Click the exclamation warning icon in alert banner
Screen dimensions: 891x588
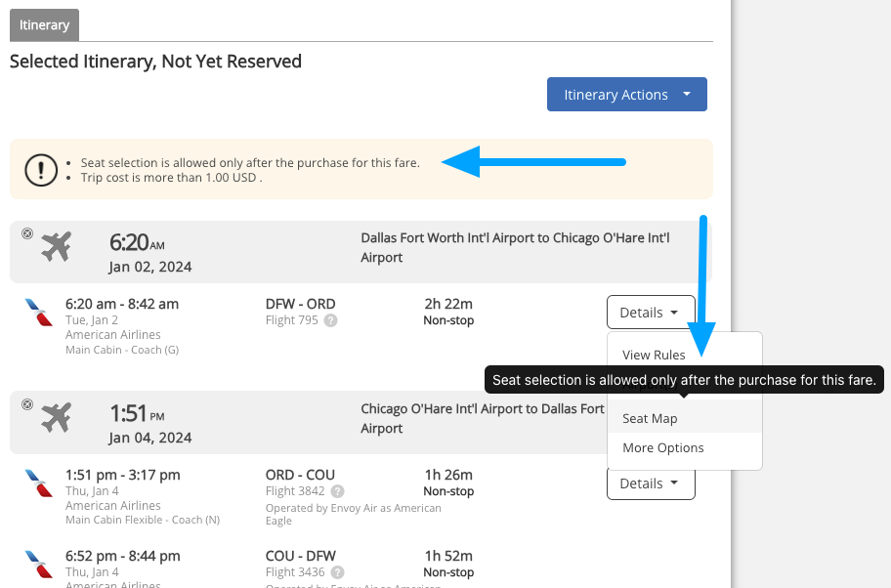(x=41, y=170)
